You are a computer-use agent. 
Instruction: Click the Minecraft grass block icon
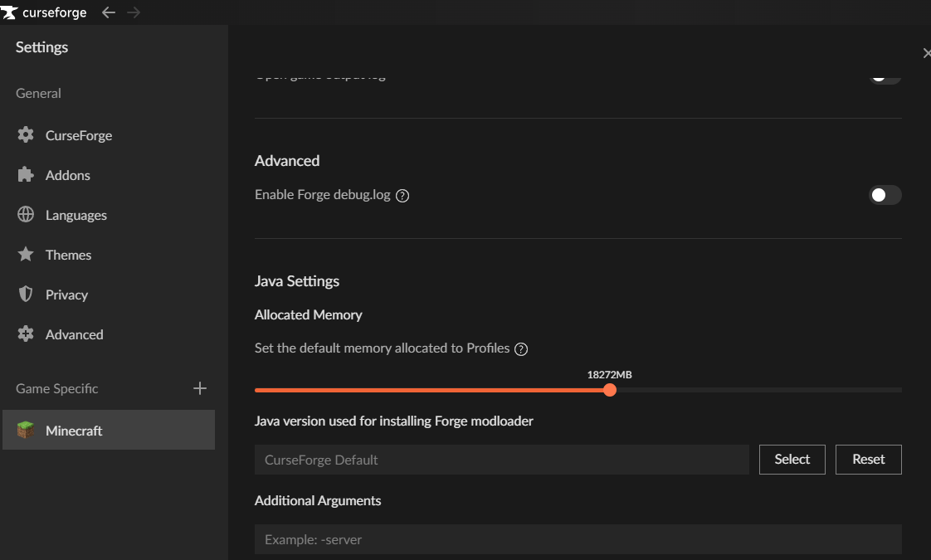tap(26, 430)
